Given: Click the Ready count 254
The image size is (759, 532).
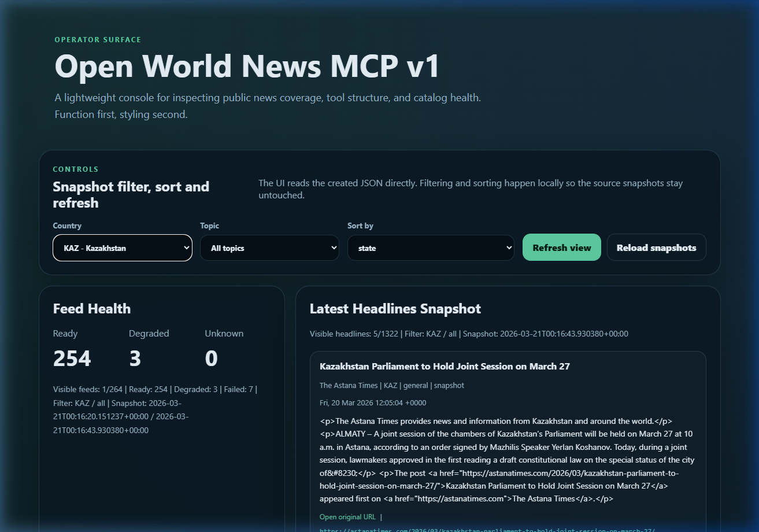Looking at the screenshot, I should click(x=72, y=359).
